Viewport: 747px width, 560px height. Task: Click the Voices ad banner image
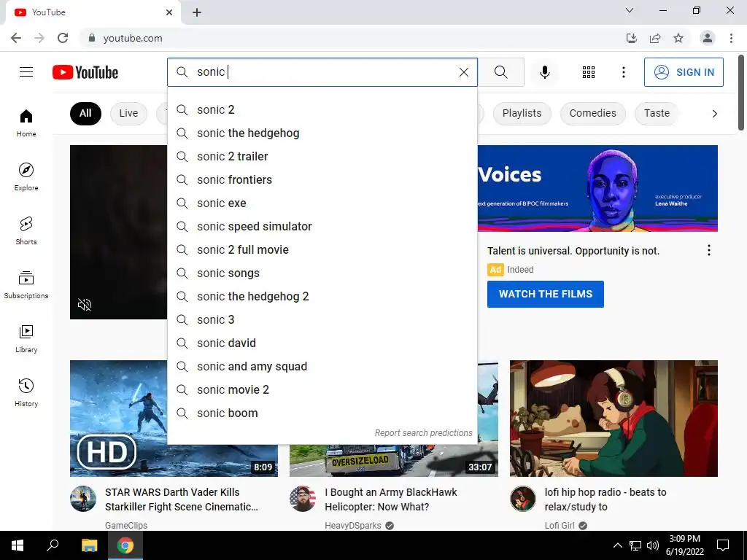597,188
